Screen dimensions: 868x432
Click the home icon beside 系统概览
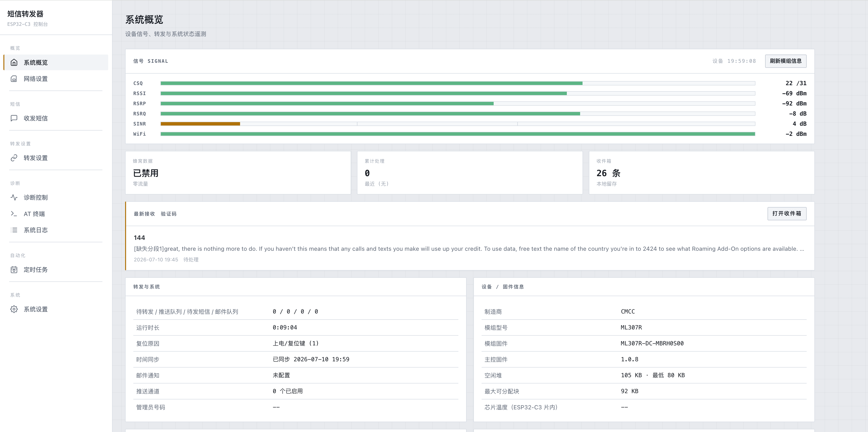point(14,62)
